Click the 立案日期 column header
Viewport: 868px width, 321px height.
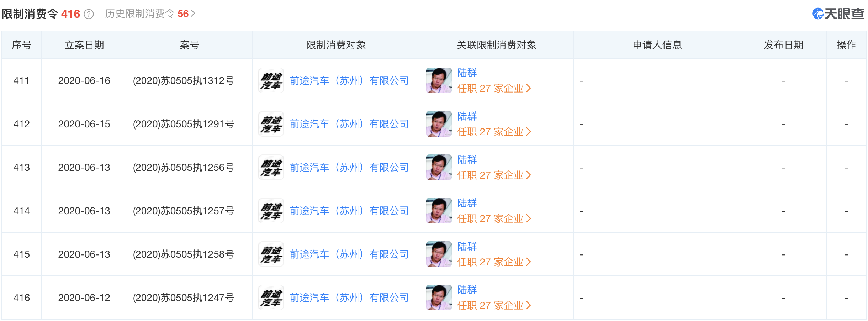[x=84, y=45]
